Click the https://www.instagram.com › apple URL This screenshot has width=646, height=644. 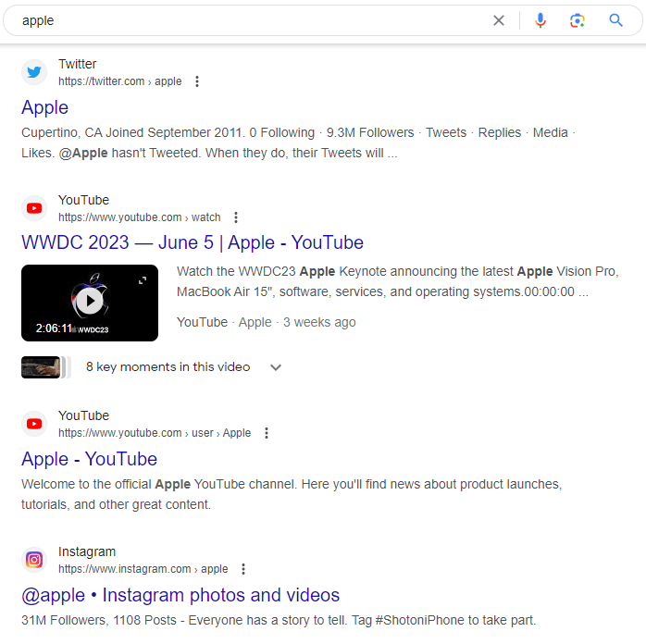143,569
